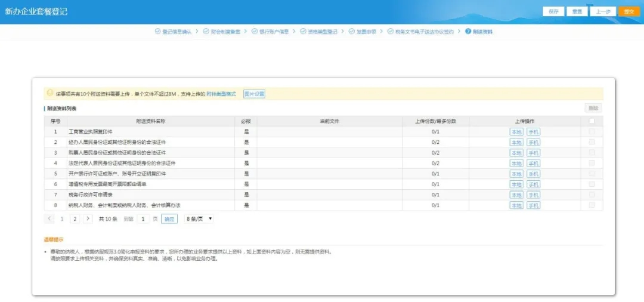
Task: Click the greyed 删除 button
Action: (x=593, y=108)
